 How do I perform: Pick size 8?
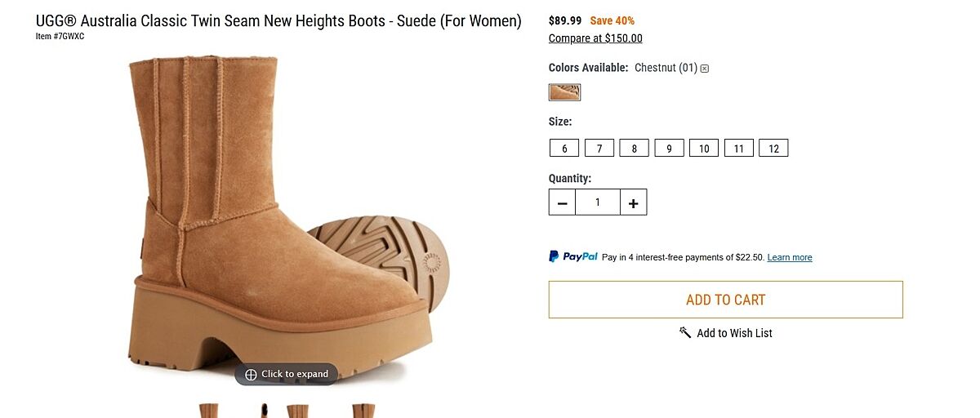(x=634, y=149)
